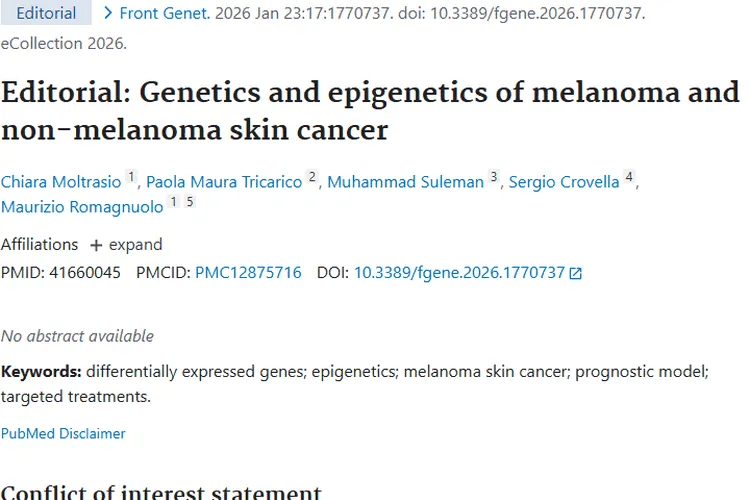This screenshot has height=500, width=750.
Task: Click author name Muhammad Suleman
Action: pos(405,182)
